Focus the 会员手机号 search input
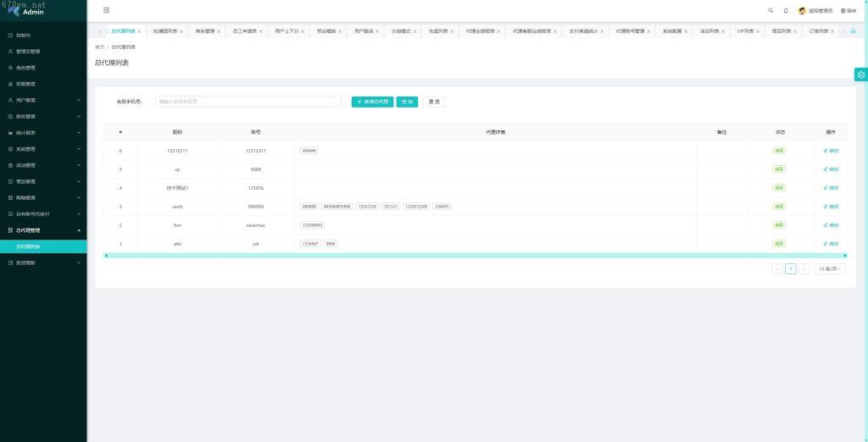This screenshot has width=868, height=442. pos(248,102)
